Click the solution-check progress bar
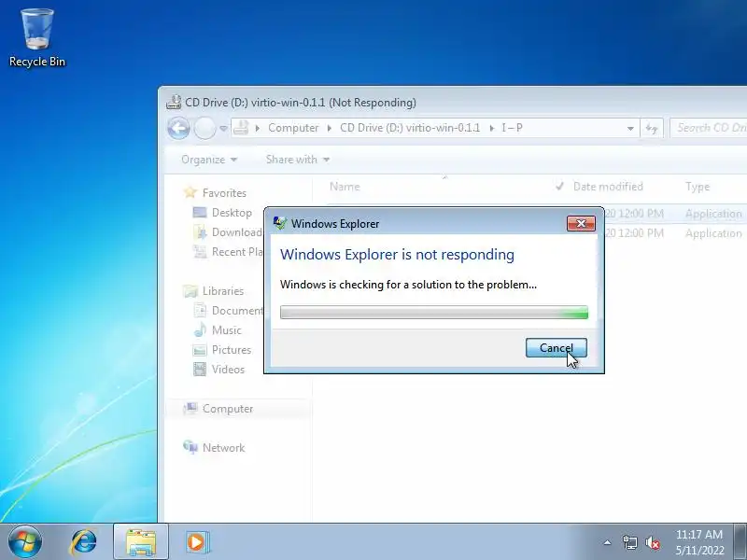 [434, 313]
